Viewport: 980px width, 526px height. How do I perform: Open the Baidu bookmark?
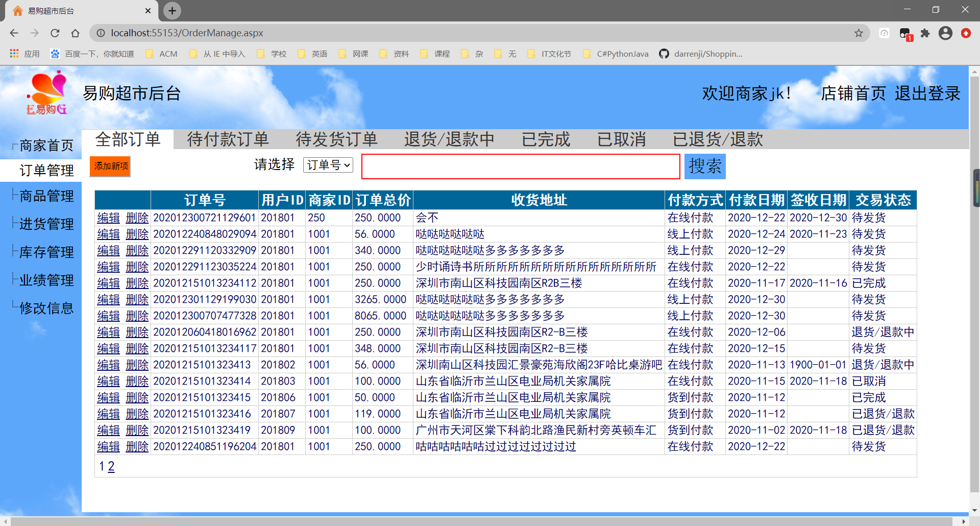(x=92, y=54)
